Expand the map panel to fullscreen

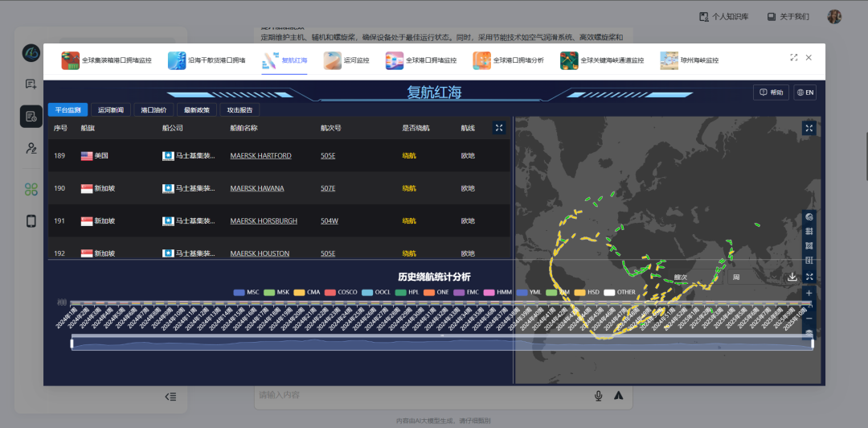click(809, 128)
